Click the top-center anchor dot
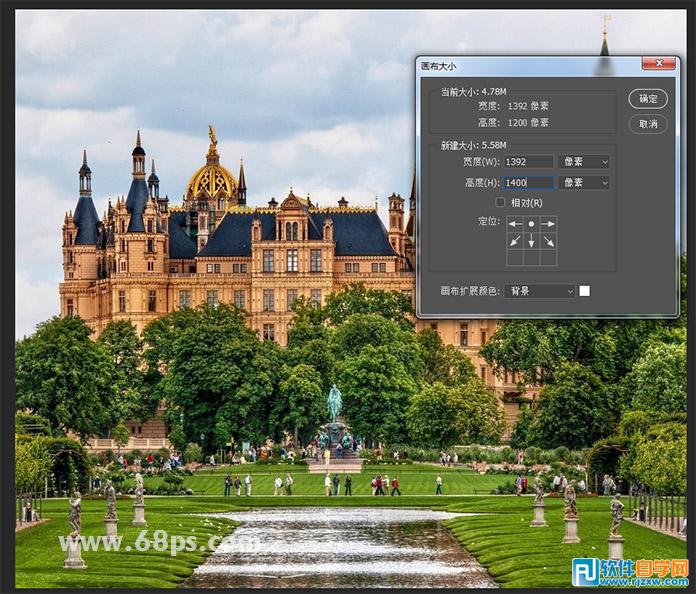 531,224
